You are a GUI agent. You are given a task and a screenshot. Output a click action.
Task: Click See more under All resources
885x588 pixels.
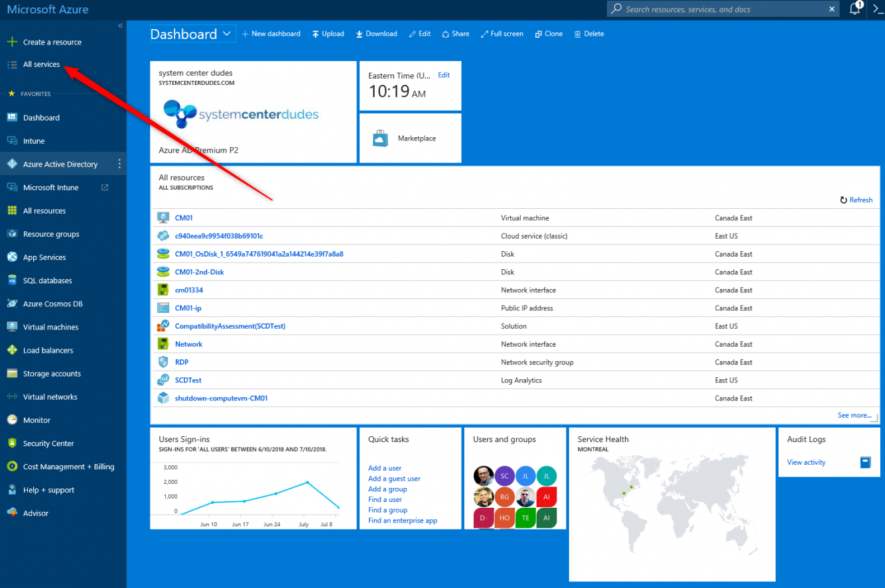pyautogui.click(x=854, y=414)
